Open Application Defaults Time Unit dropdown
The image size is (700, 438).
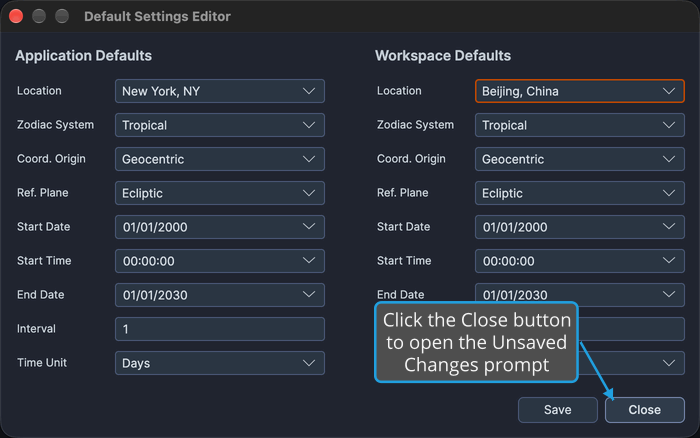[x=220, y=363]
